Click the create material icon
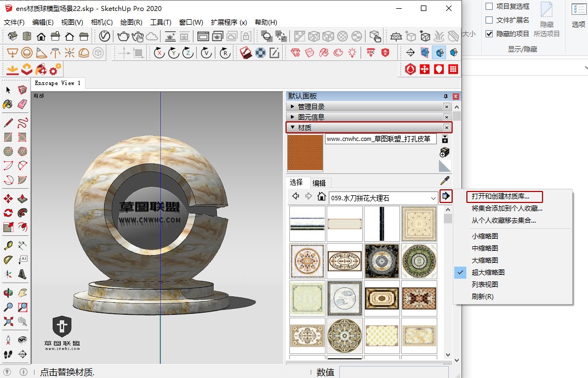 tap(445, 153)
